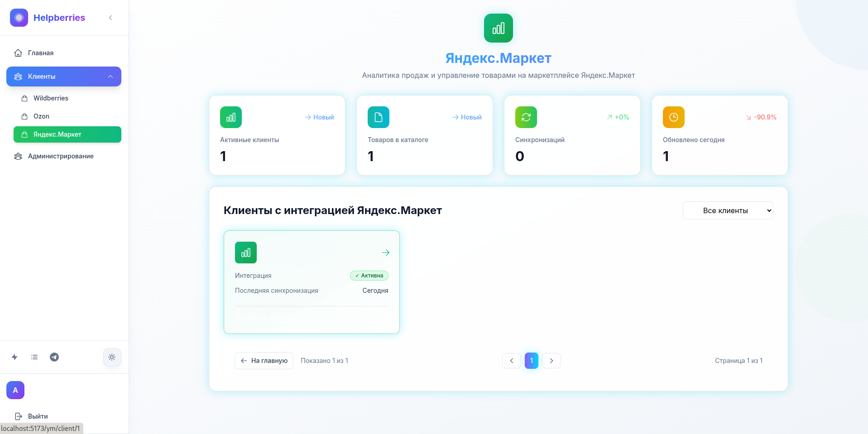The image size is (868, 434).
Task: Click the Helpberries logo icon
Action: point(19,18)
